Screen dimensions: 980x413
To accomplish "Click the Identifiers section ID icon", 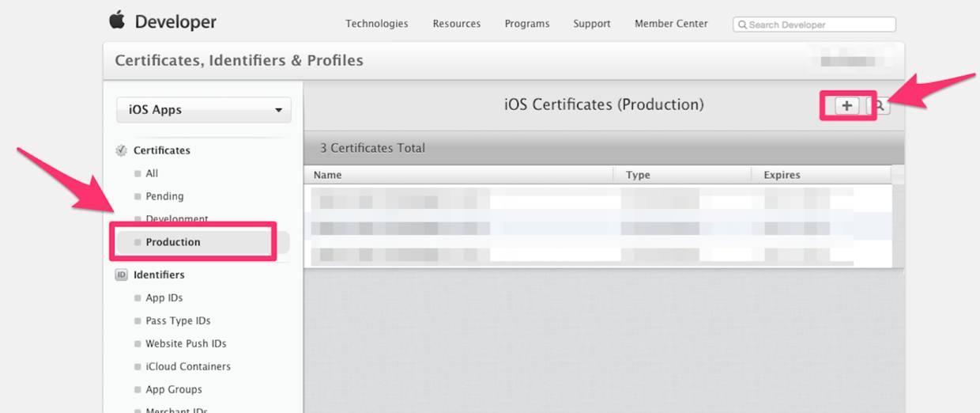I will pos(121,275).
